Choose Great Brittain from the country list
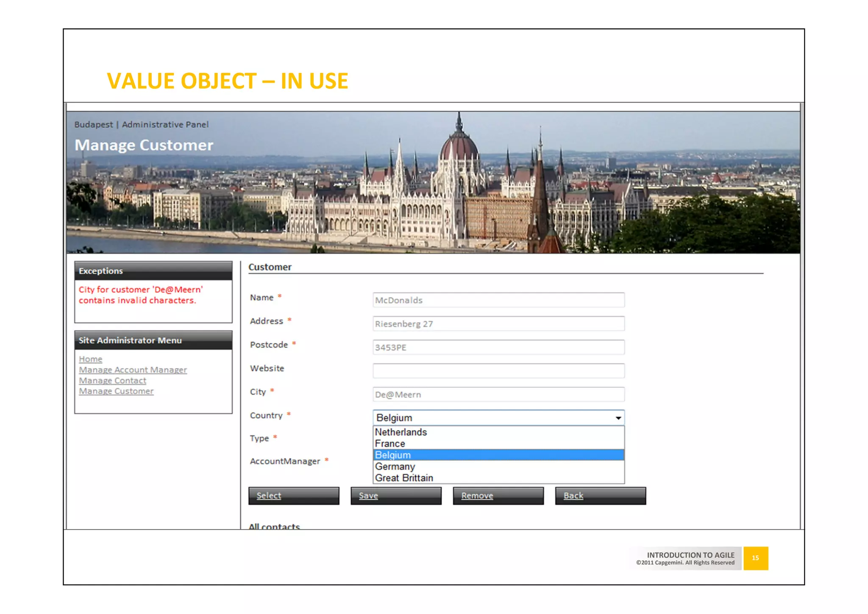 (498, 478)
